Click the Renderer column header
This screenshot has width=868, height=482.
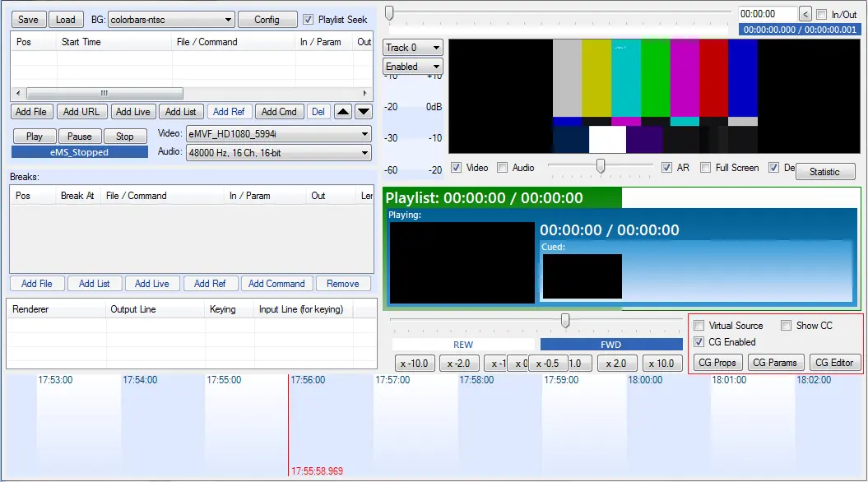pos(30,309)
